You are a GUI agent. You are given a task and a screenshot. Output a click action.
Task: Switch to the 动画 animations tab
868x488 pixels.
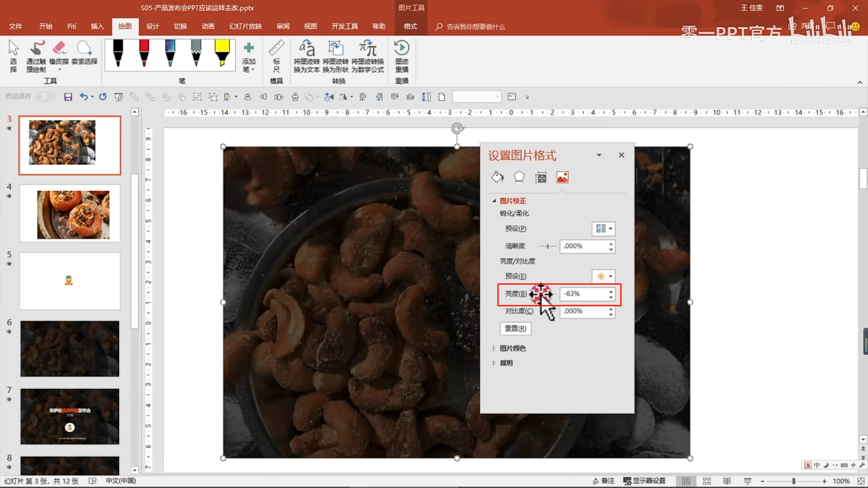[x=208, y=26]
